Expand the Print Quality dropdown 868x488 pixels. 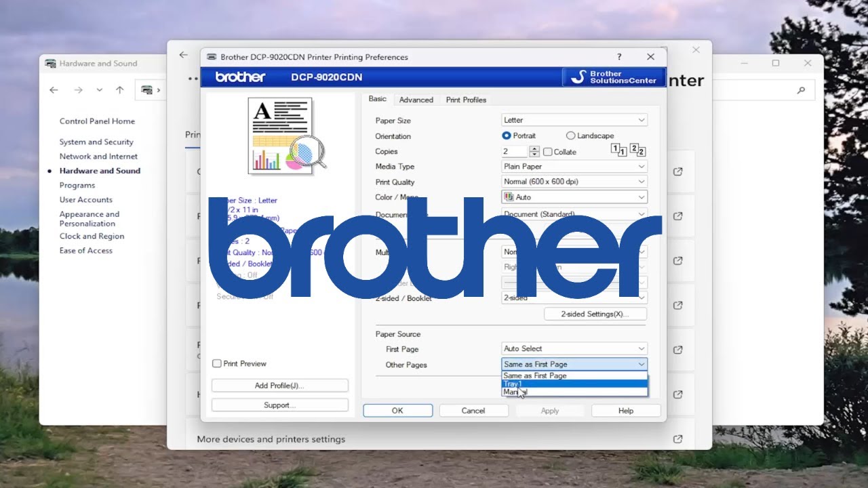574,182
